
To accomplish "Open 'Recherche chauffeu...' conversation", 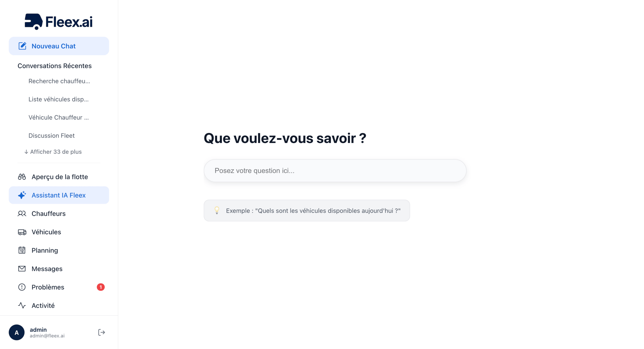I will [x=59, y=81].
